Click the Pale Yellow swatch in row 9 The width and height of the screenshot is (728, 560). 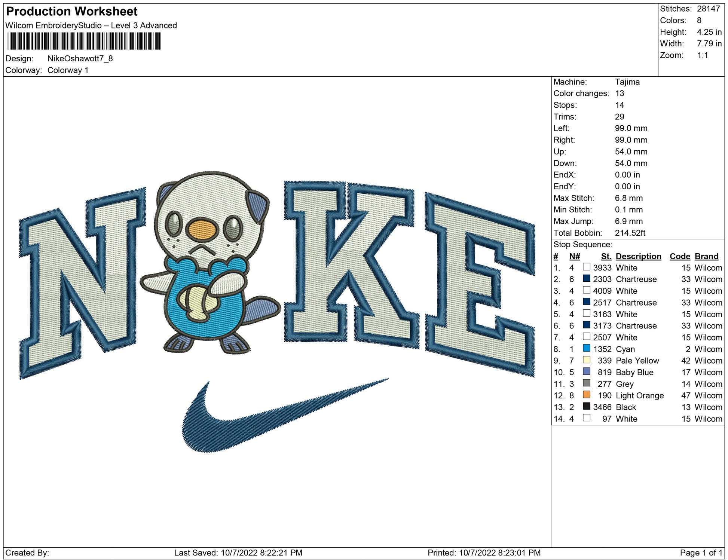[586, 360]
